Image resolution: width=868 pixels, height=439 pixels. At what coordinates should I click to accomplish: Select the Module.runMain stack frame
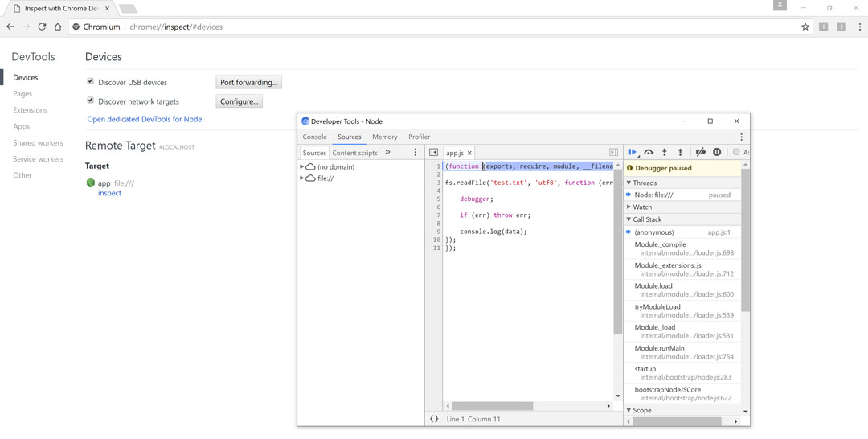point(682,352)
